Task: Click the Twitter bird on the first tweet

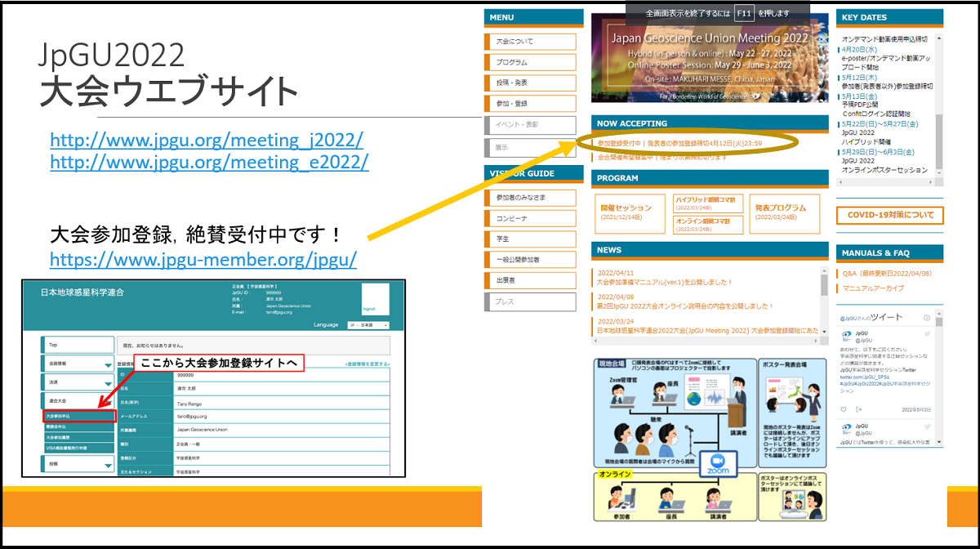Action: [x=928, y=335]
